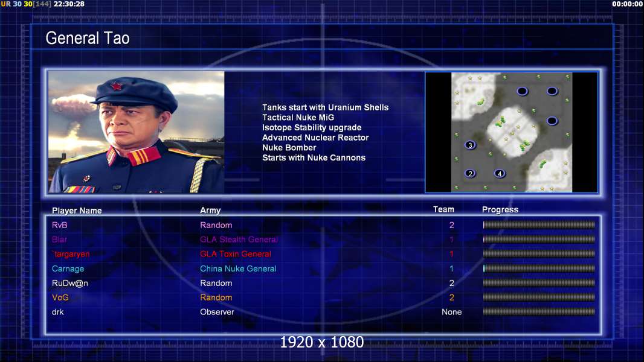The width and height of the screenshot is (644, 362).
Task: Click the 'Observer' army entry
Action: [217, 312]
